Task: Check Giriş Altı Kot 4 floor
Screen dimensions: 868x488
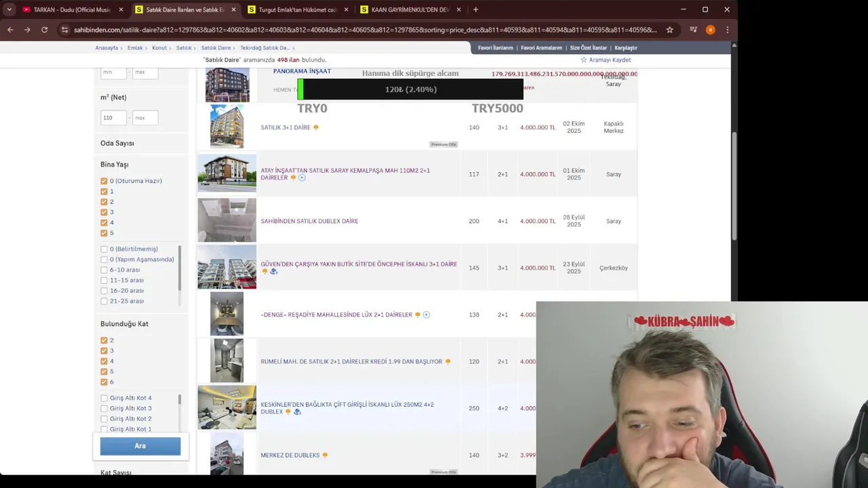Action: pos(104,398)
